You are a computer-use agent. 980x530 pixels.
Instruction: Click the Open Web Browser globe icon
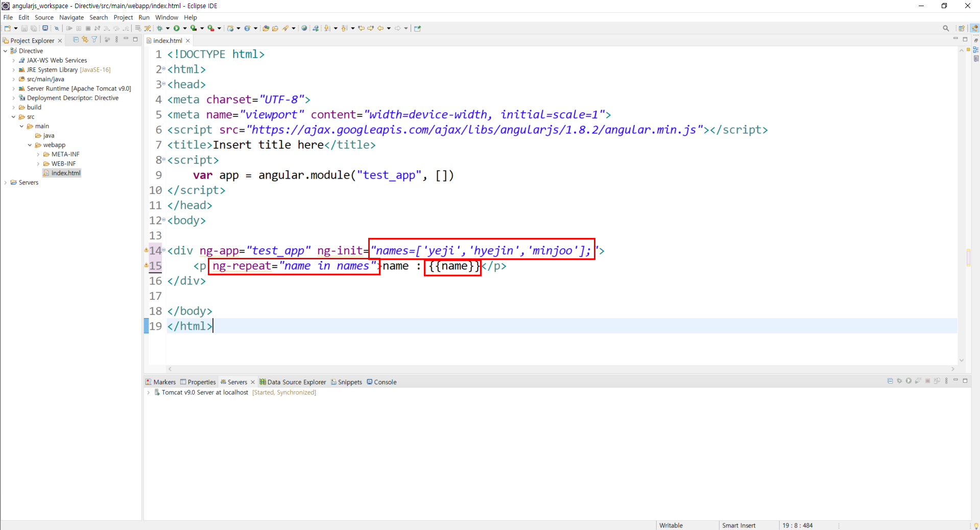pyautogui.click(x=304, y=28)
